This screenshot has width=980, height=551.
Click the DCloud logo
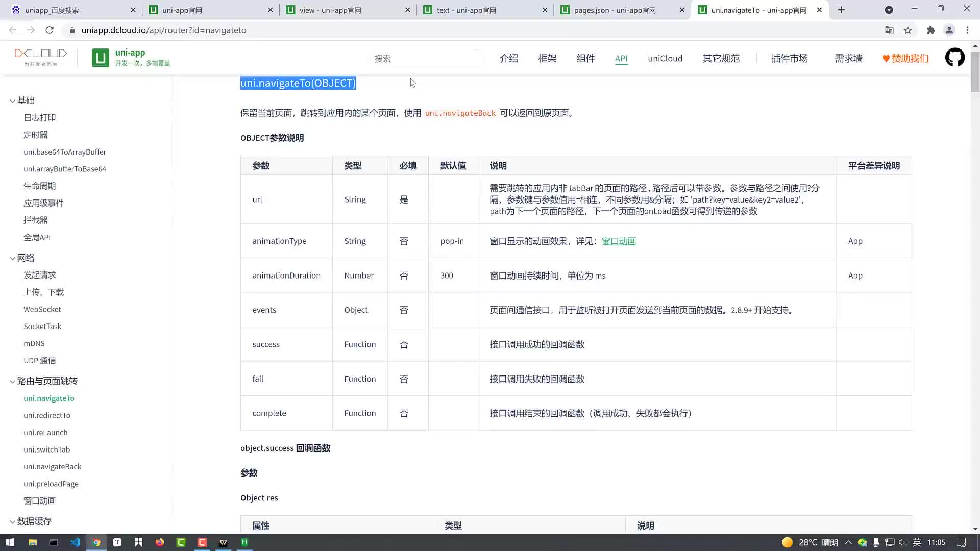[x=41, y=57]
